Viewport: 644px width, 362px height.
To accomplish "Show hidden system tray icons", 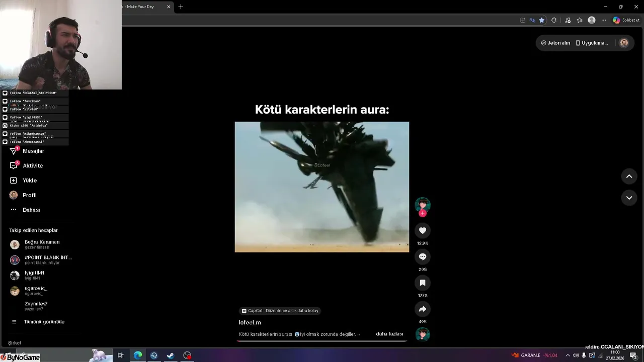I will 568,355.
